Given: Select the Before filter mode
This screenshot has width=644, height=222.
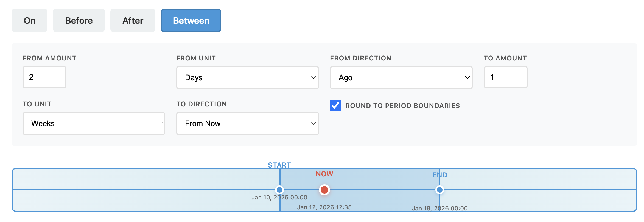Looking at the screenshot, I should point(79,20).
